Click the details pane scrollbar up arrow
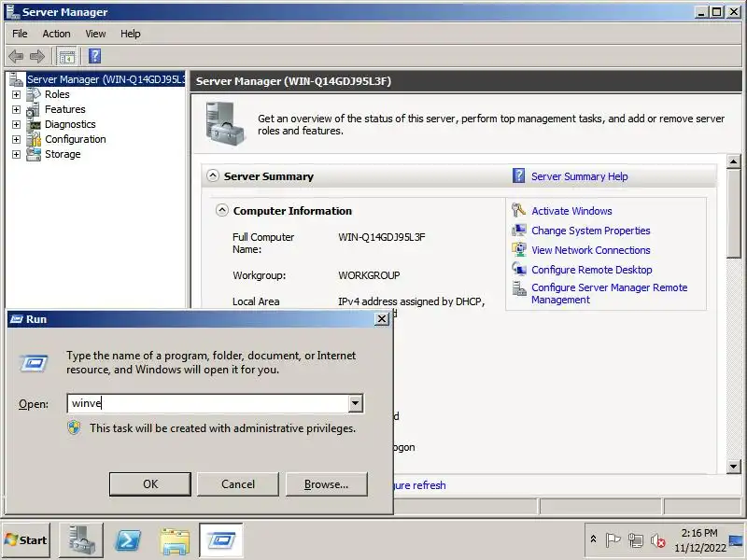Screen dimensions: 747x560 (734, 161)
